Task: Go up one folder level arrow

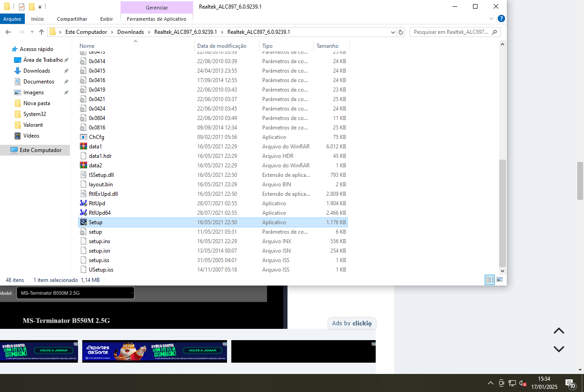Action: pos(42,32)
